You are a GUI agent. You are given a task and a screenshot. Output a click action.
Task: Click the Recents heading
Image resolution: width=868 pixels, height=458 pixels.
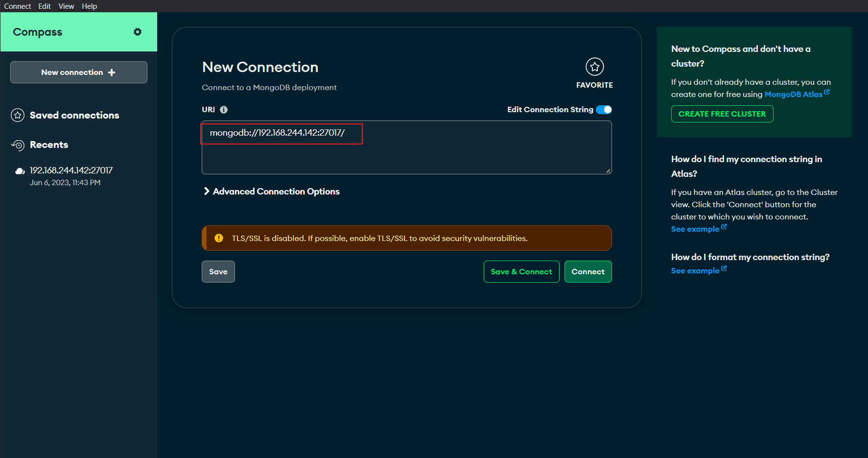pos(49,145)
